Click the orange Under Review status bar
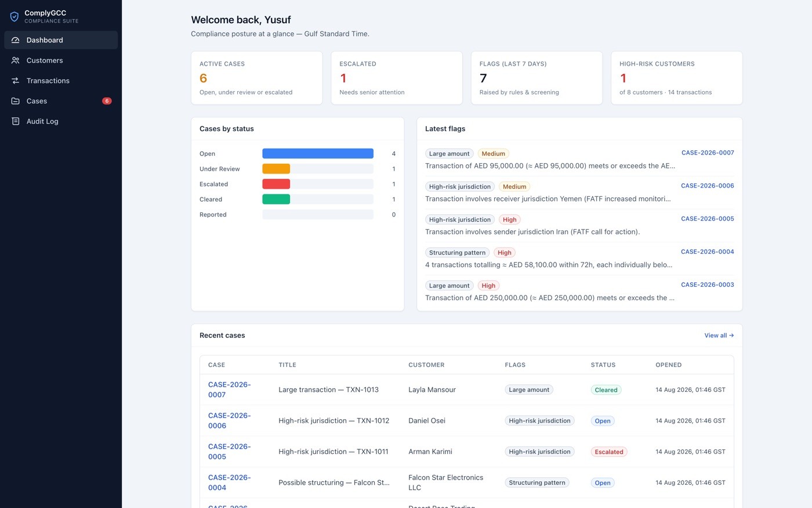Screen dimensions: 812x508 pos(276,169)
